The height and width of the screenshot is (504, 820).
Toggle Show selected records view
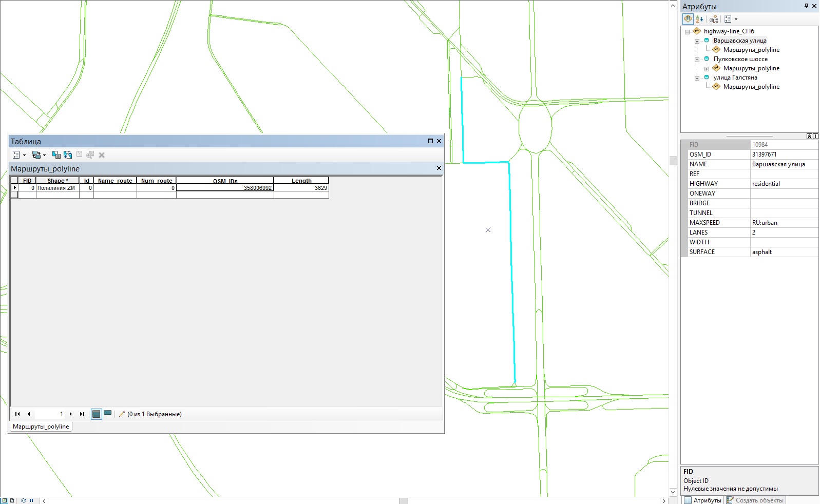[108, 414]
